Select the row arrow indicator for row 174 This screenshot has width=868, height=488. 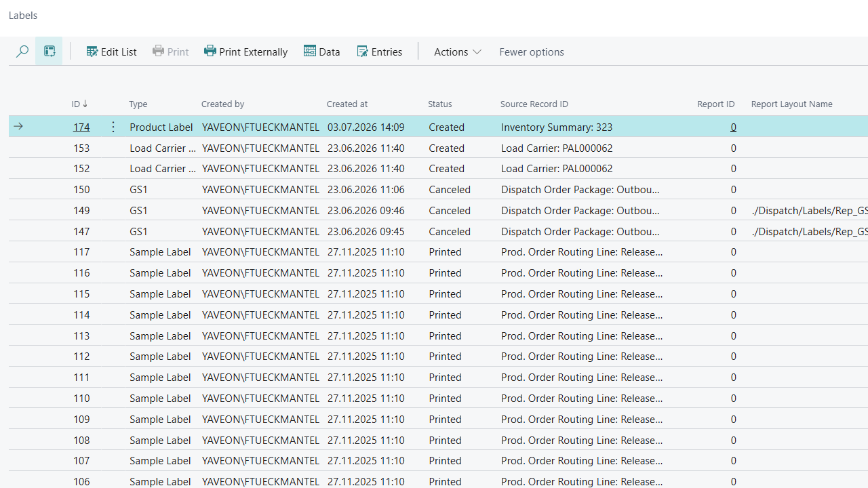click(x=18, y=127)
